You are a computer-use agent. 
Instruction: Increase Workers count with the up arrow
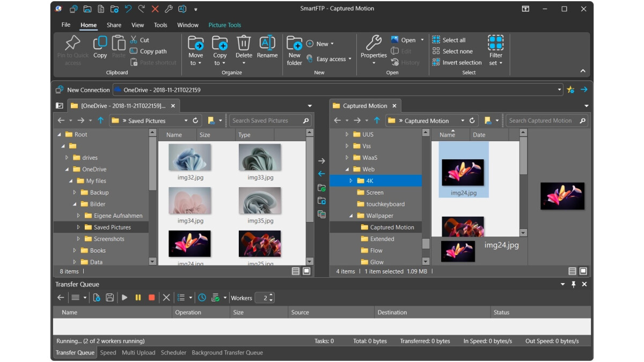coord(270,295)
